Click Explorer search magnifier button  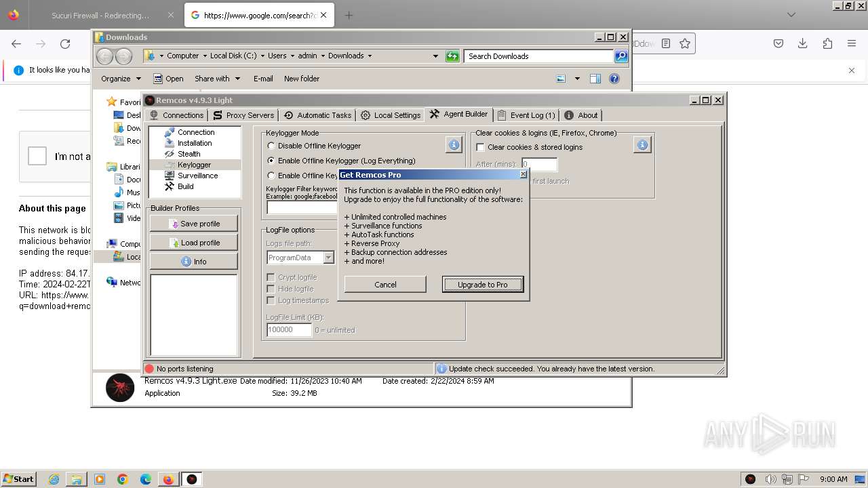[621, 56]
